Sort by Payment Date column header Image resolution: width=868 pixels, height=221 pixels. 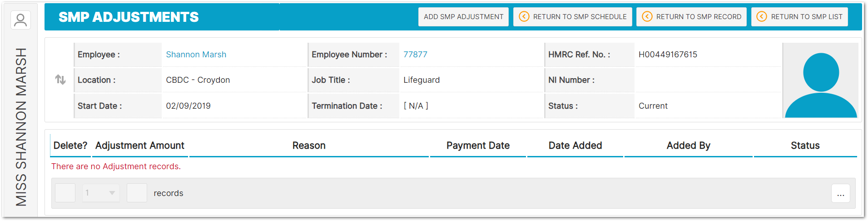[x=478, y=146]
